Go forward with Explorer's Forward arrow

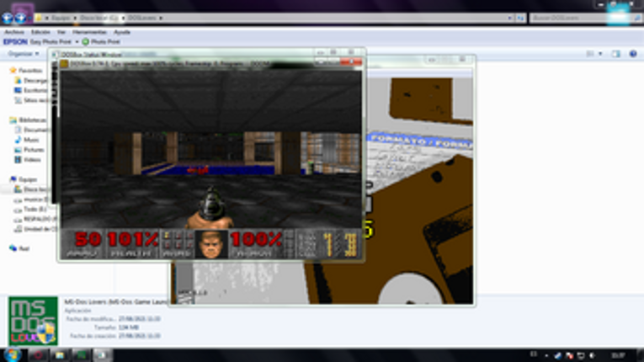point(20,18)
